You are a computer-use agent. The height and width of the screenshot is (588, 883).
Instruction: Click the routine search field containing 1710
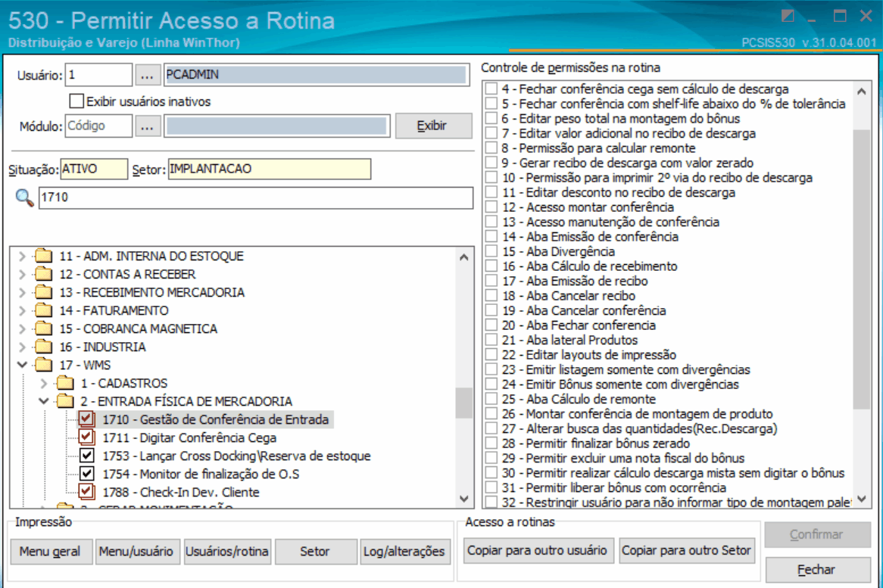pos(256,198)
